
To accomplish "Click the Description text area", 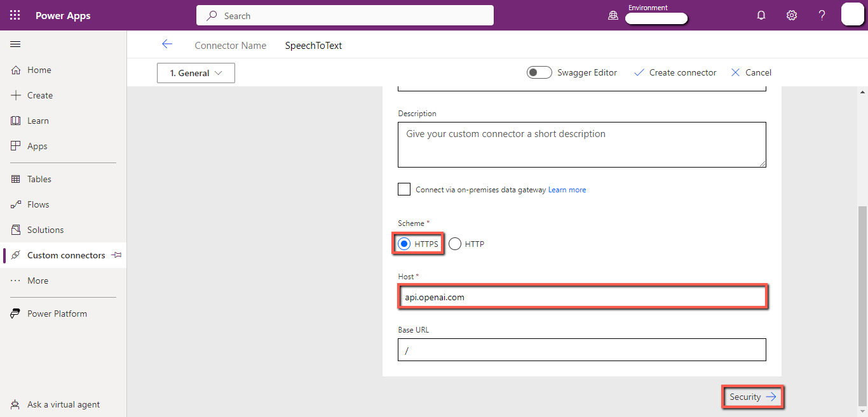I will (x=582, y=145).
